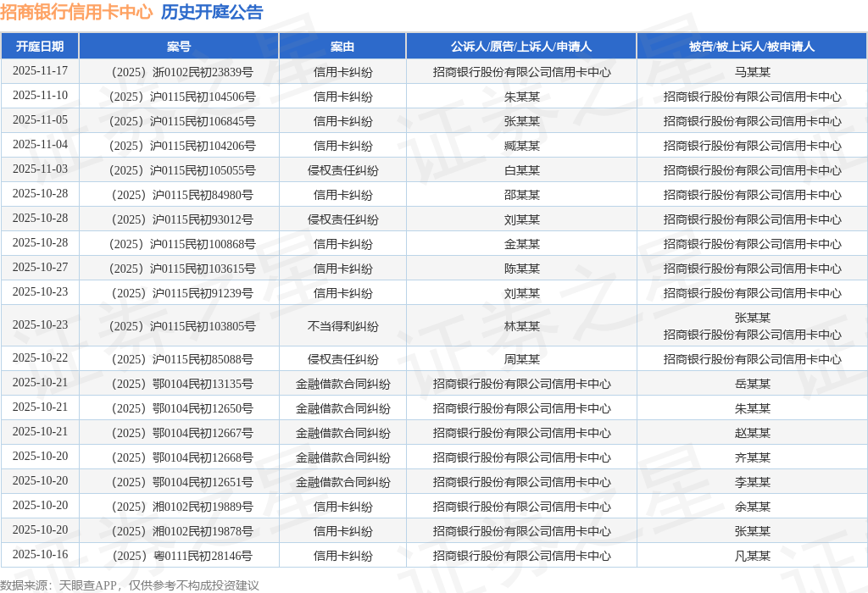
Task: Select the 被告/被上诉人/被申请人 column header
Action: click(752, 47)
